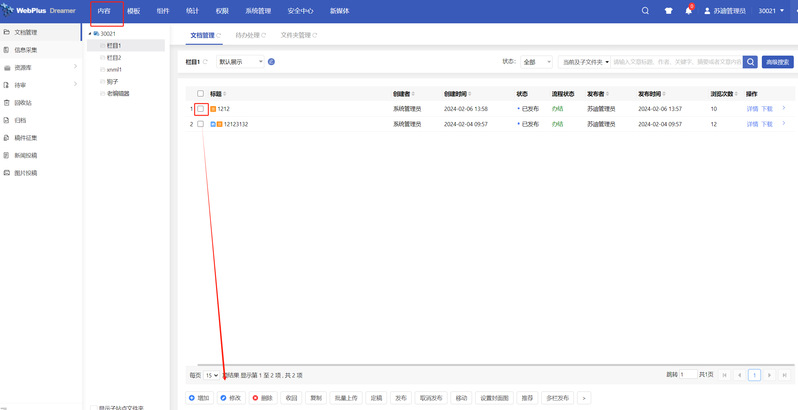The image size is (798, 410).
Task: Click the 归档 archive icon in sidebar
Action: pos(7,121)
